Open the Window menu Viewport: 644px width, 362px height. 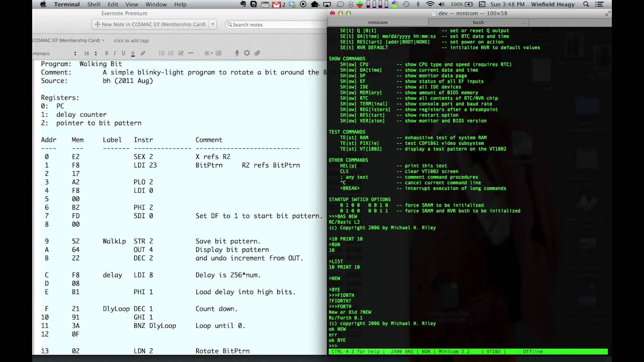156,5
